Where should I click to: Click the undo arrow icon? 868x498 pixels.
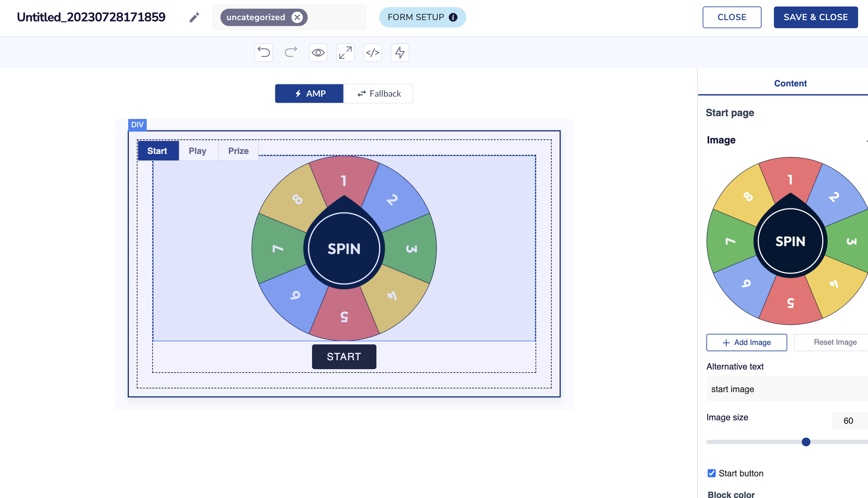(x=263, y=53)
